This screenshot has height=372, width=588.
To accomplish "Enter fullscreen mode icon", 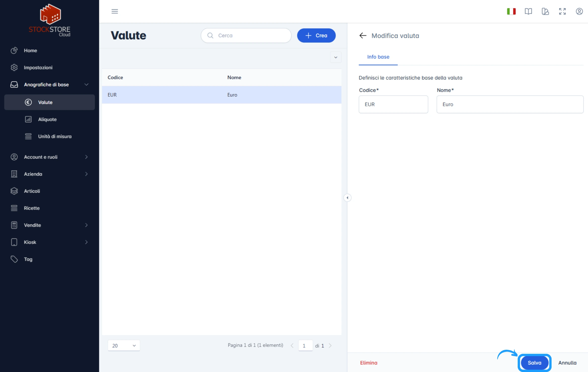I will click(562, 11).
